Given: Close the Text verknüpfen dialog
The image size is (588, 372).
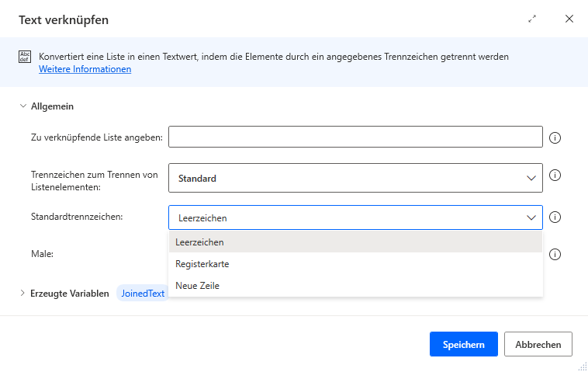Looking at the screenshot, I should (x=569, y=19).
